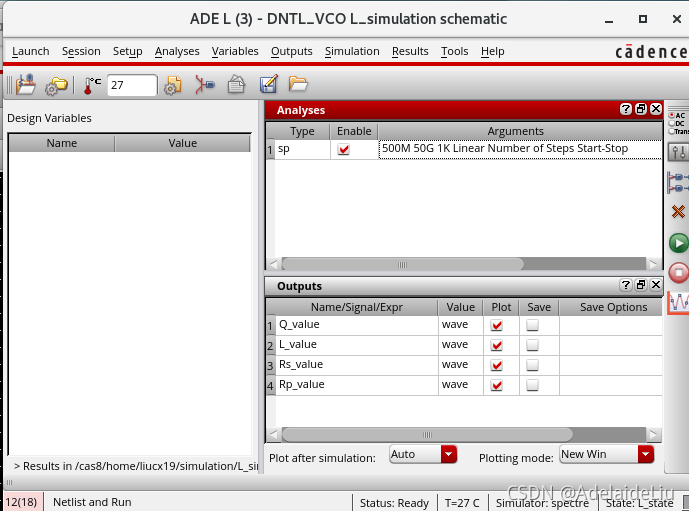Open the model libraries setup icon
689x511 pixels.
173,85
